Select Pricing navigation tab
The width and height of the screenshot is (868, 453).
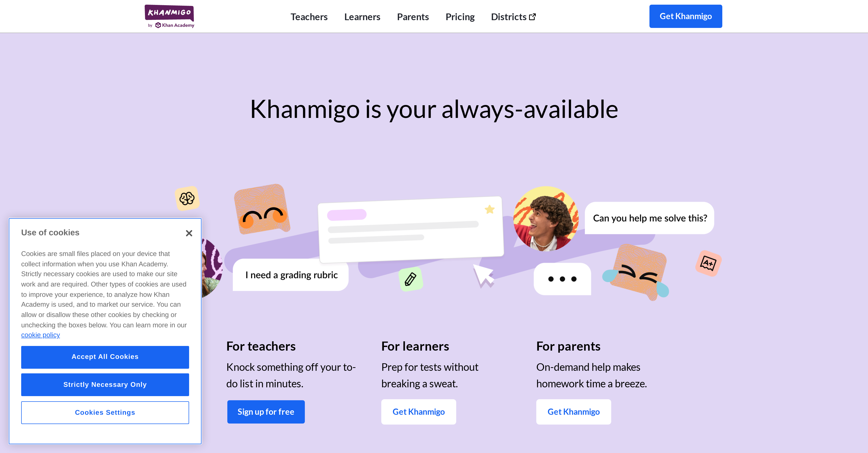click(x=460, y=16)
